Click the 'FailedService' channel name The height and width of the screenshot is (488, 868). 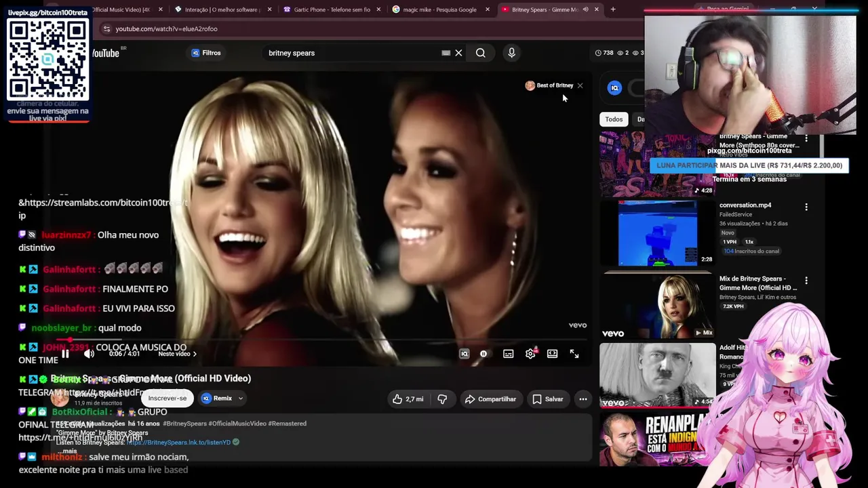click(x=736, y=215)
